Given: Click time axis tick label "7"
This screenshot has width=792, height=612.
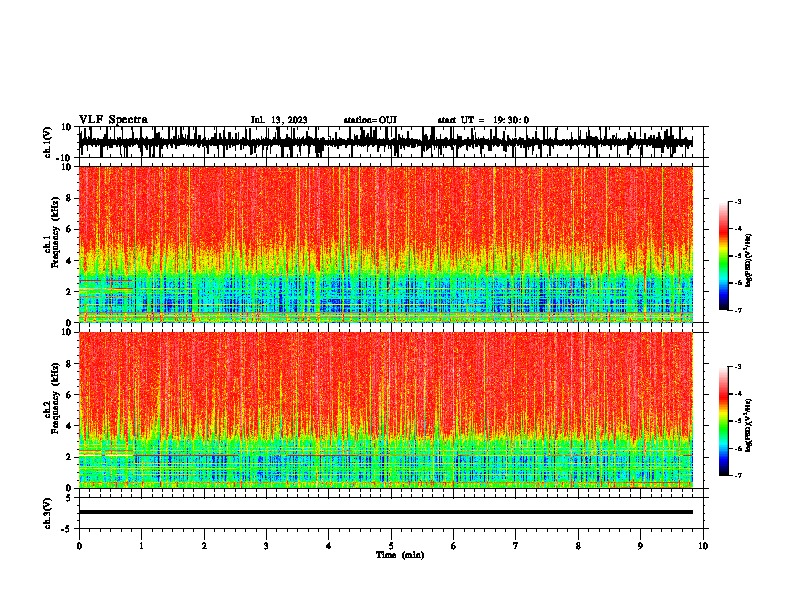Looking at the screenshot, I should [516, 546].
